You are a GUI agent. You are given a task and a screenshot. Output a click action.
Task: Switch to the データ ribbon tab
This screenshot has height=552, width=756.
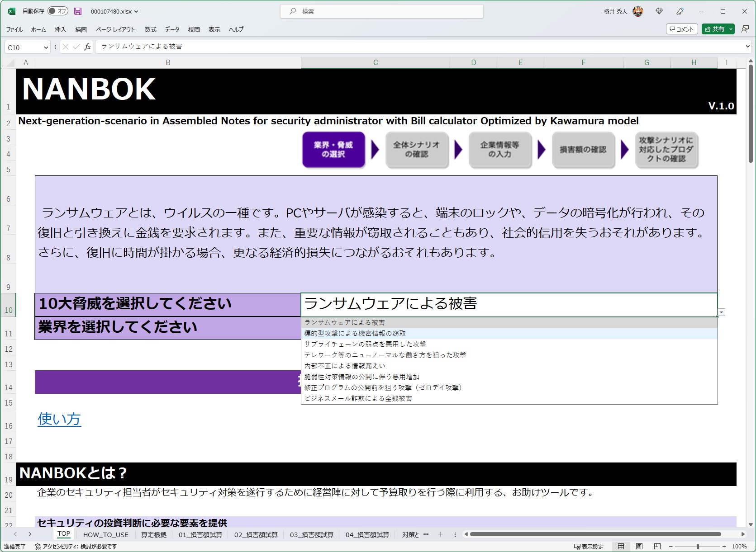172,29
